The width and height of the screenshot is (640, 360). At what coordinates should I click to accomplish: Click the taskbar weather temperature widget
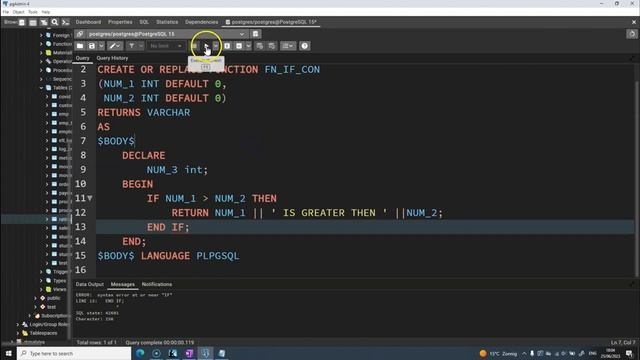pos(498,353)
